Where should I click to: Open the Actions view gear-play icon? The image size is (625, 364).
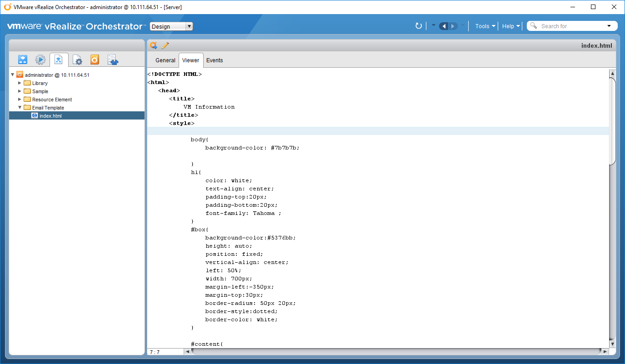40,60
